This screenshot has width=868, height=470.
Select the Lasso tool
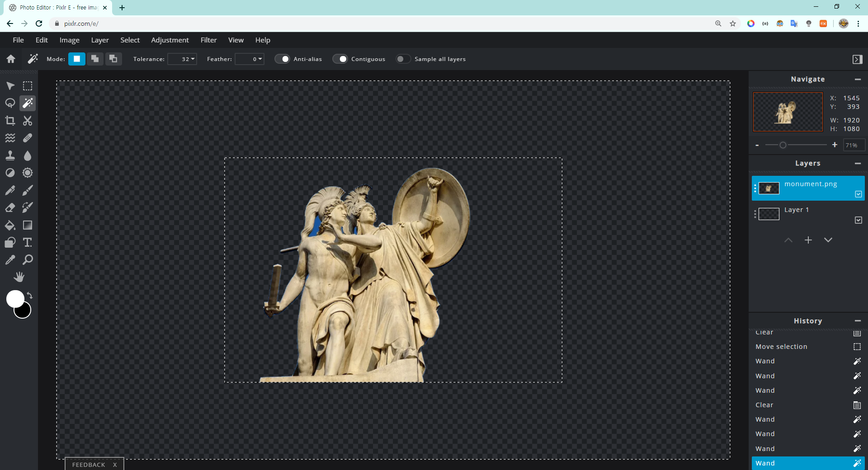pyautogui.click(x=10, y=103)
